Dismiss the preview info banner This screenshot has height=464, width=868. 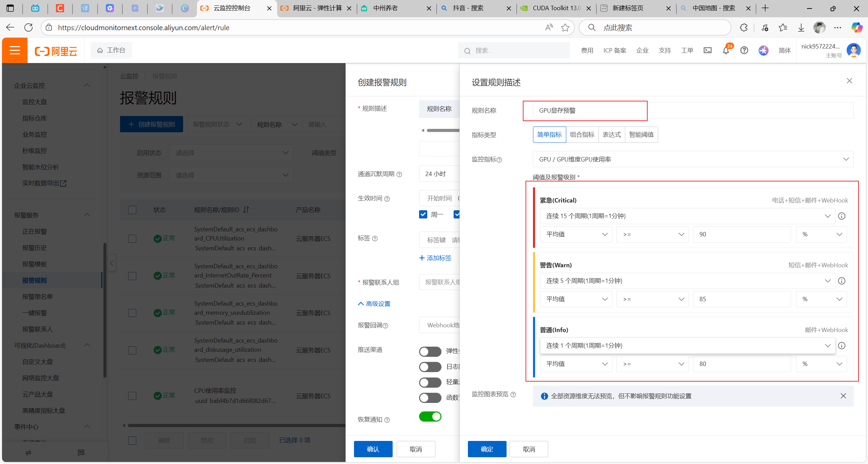point(843,396)
